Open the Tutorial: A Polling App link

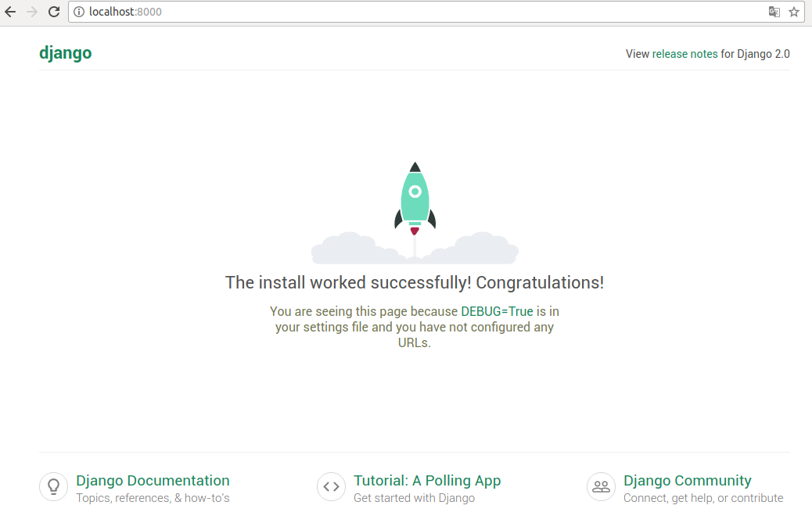click(x=427, y=480)
